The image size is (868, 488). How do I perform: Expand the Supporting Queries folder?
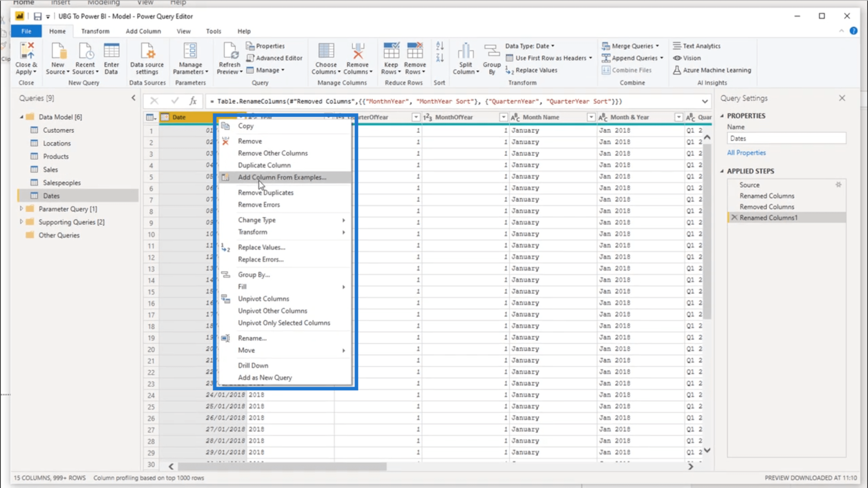21,222
